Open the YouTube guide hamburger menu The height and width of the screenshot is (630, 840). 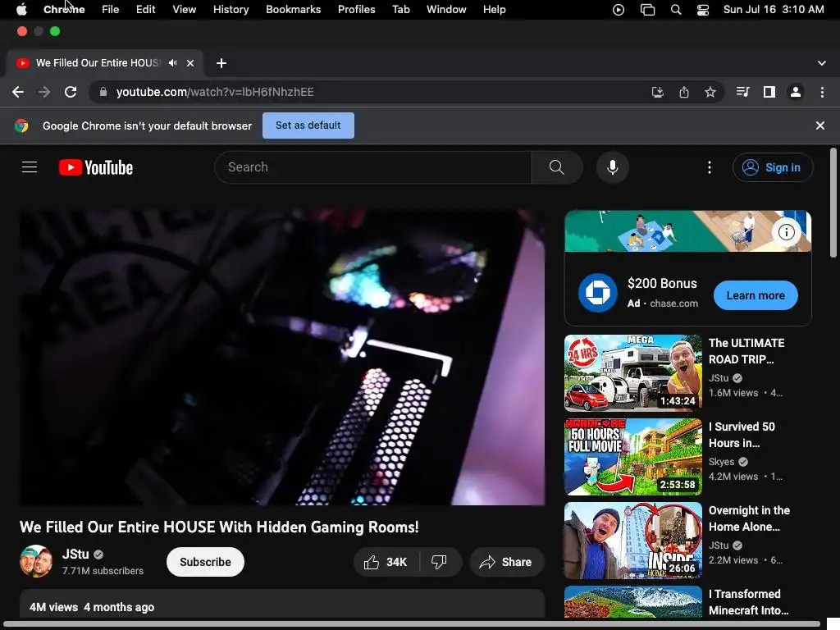pos(30,167)
